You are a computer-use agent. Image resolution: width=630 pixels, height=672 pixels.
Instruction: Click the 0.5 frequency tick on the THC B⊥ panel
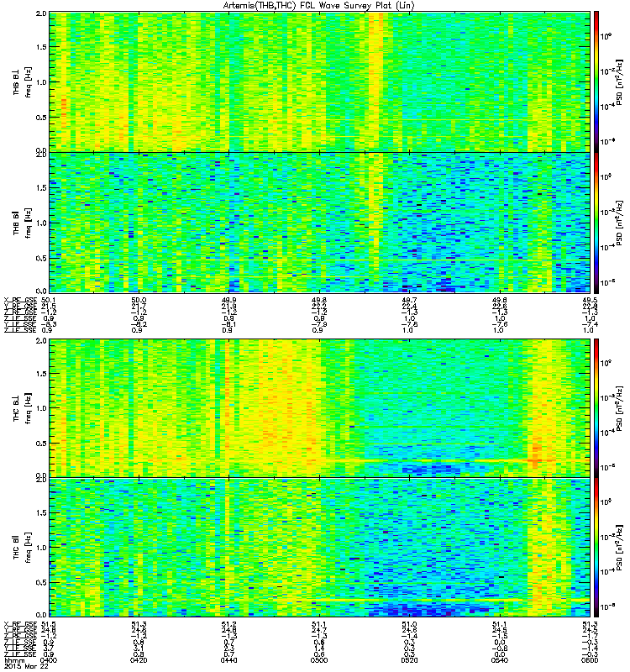pos(41,444)
